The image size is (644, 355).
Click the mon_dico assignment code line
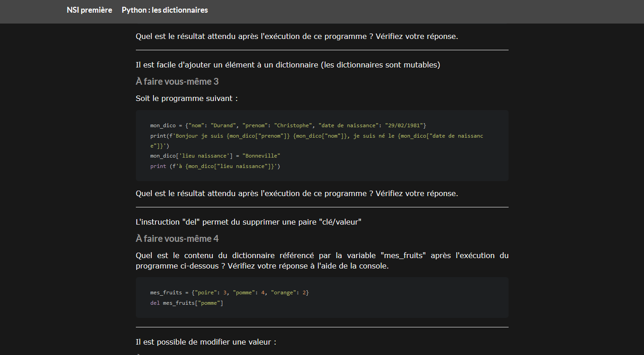[x=288, y=125]
